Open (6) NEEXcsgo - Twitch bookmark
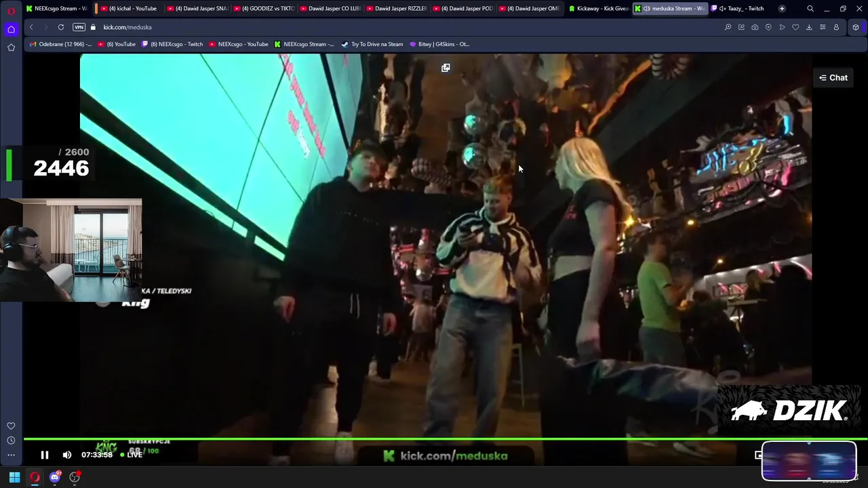 [x=172, y=44]
